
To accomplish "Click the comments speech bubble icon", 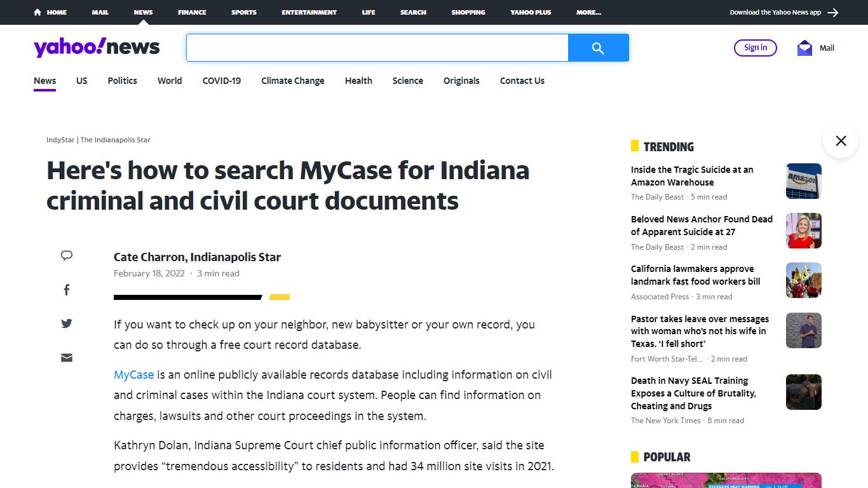I will [x=67, y=255].
